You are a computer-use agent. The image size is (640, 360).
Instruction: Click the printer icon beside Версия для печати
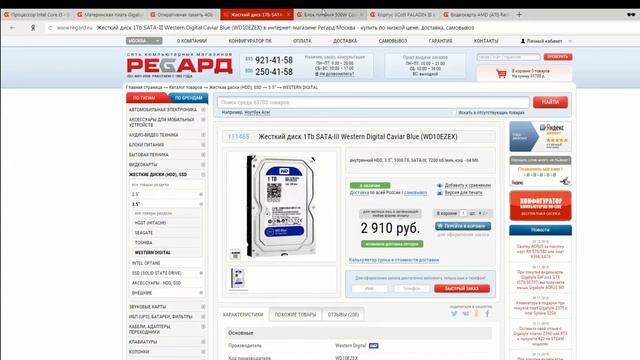point(440,192)
